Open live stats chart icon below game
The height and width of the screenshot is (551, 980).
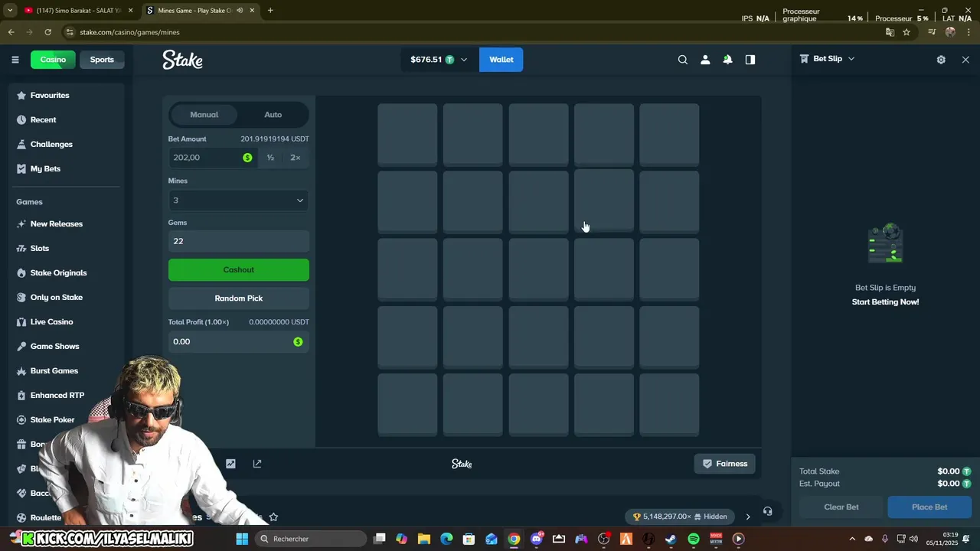click(230, 464)
